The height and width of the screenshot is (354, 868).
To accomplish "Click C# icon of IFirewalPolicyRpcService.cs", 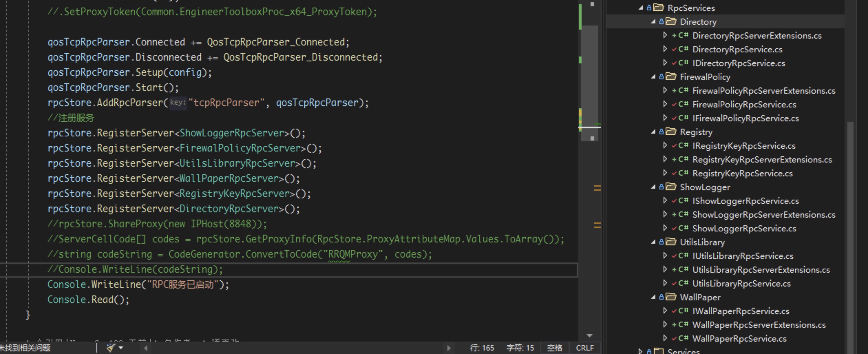I will click(683, 118).
